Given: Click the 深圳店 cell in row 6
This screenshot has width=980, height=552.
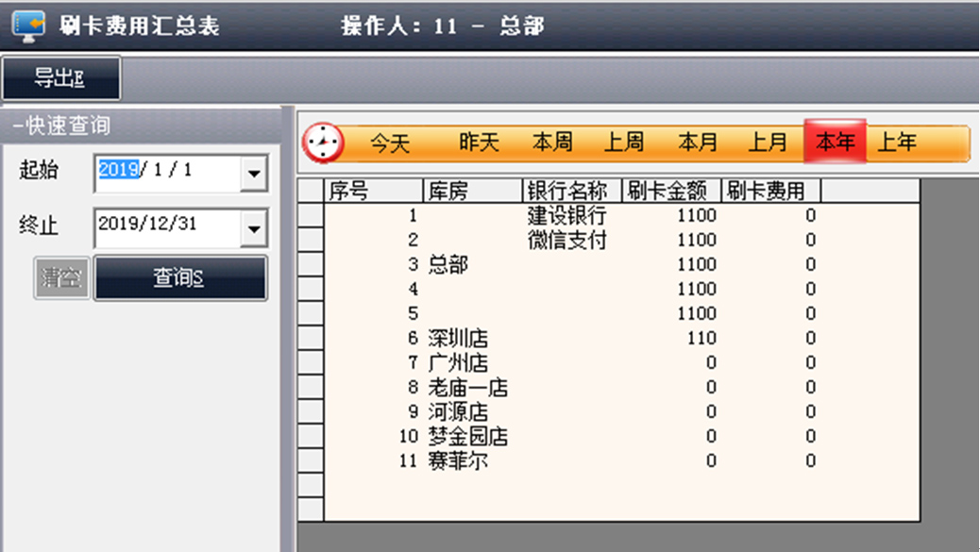Looking at the screenshot, I should click(x=458, y=339).
